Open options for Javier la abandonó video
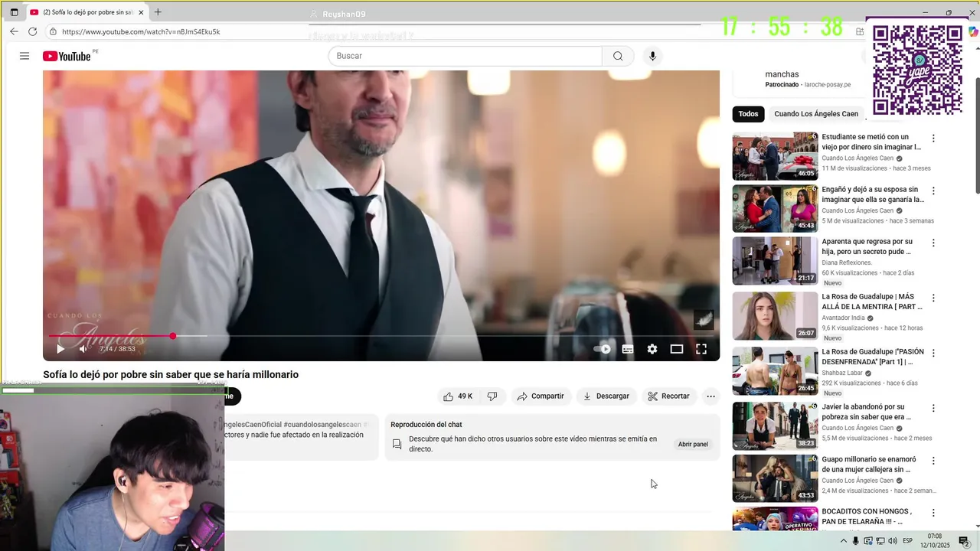 point(933,408)
